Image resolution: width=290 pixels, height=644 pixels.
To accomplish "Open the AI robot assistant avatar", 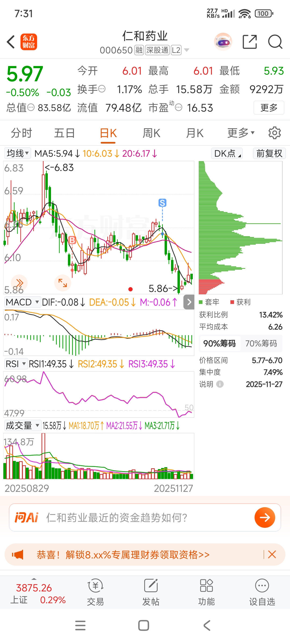I will pos(223,42).
